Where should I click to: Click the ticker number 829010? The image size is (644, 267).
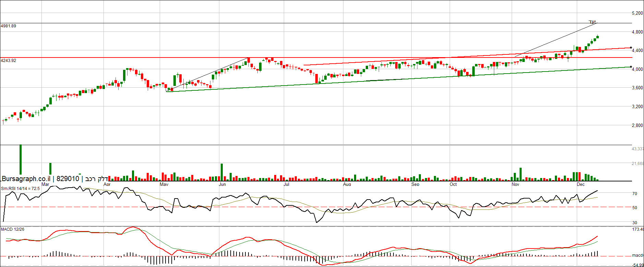point(68,179)
